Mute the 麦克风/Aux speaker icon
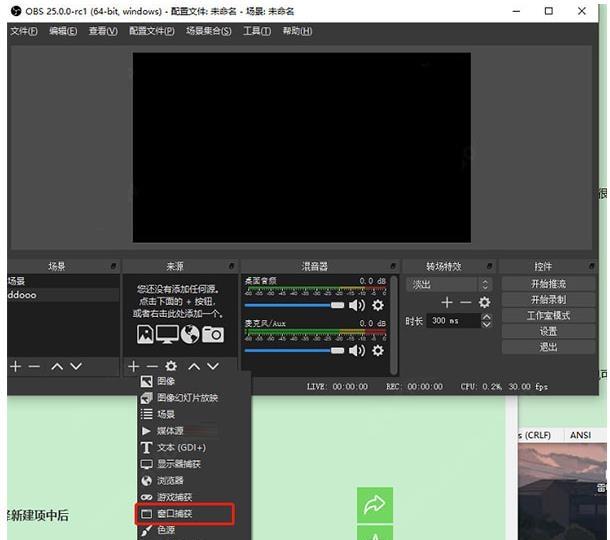Viewport: 610px width, 540px height. (357, 351)
